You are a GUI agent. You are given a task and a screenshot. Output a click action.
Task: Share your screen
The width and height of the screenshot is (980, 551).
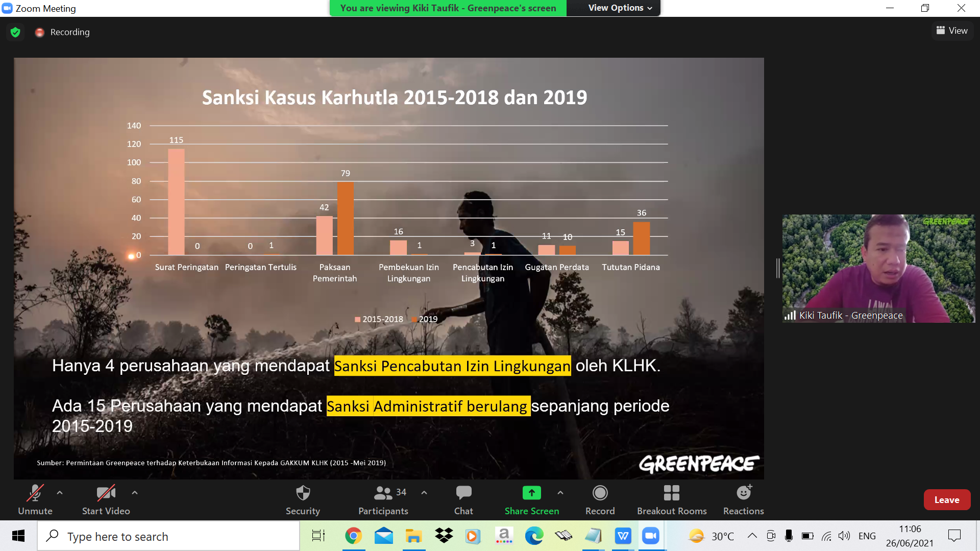tap(531, 499)
